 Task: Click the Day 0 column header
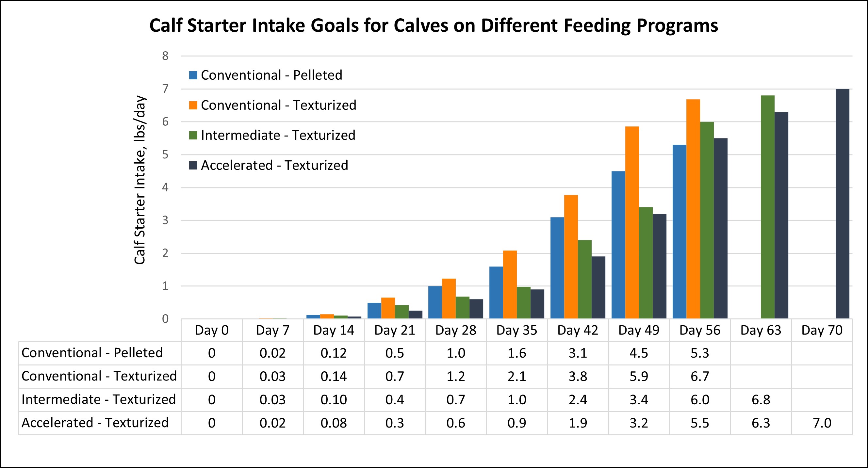coord(212,330)
